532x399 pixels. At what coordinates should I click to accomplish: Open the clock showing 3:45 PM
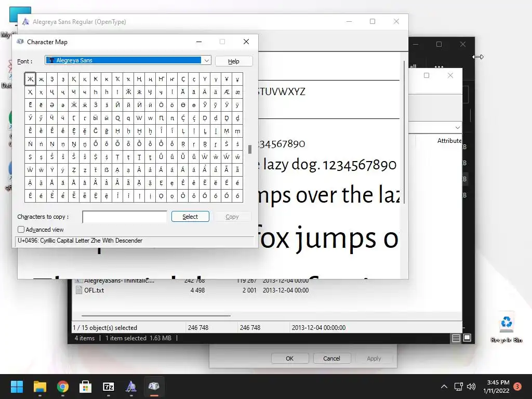point(496,387)
